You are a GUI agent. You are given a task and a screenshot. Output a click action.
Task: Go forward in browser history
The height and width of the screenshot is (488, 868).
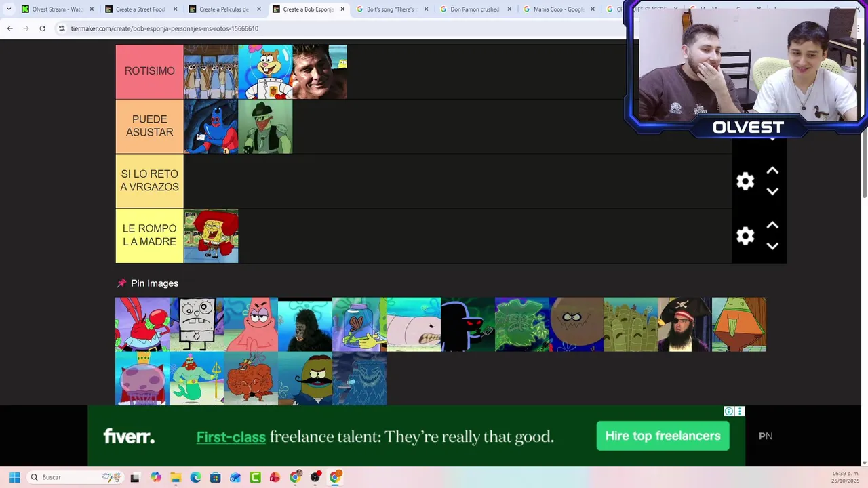pyautogui.click(x=26, y=28)
